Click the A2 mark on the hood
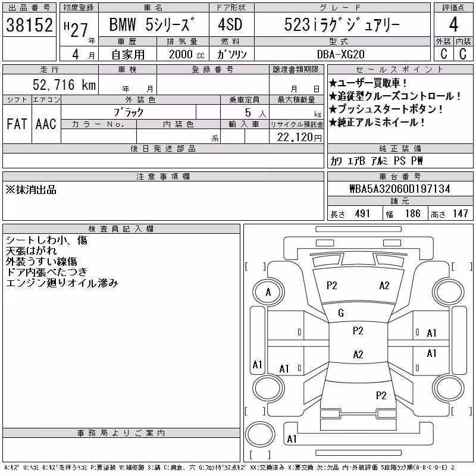The height and width of the screenshot is (476, 476). pos(384,286)
